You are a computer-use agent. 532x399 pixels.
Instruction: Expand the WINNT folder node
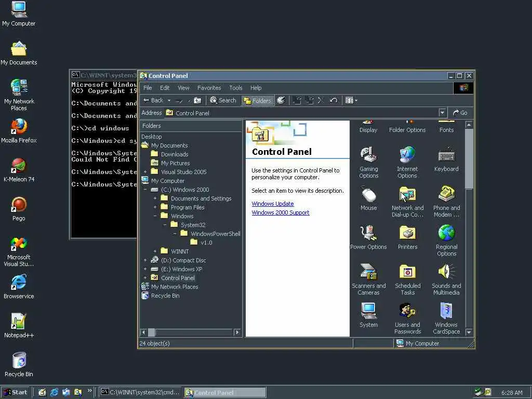155,251
